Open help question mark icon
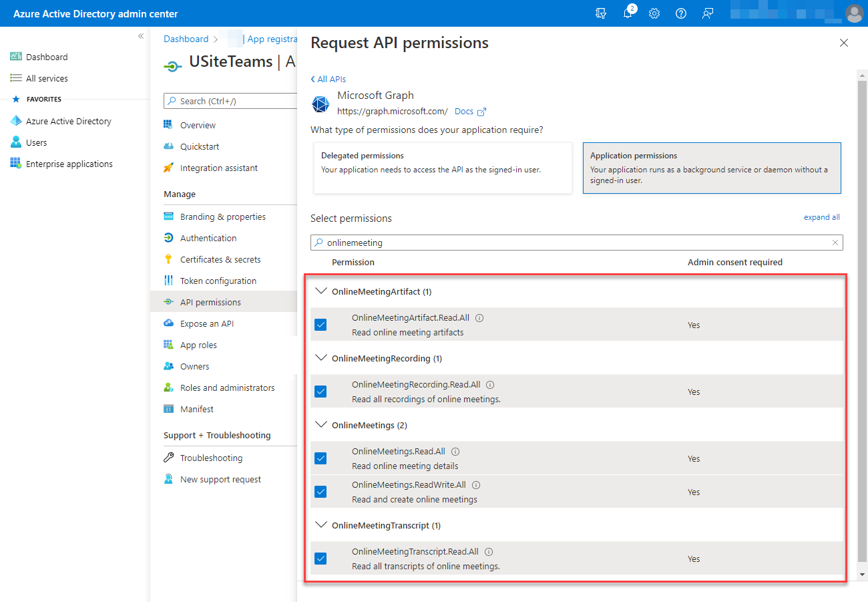Viewport: 868px width, 602px height. 681,13
